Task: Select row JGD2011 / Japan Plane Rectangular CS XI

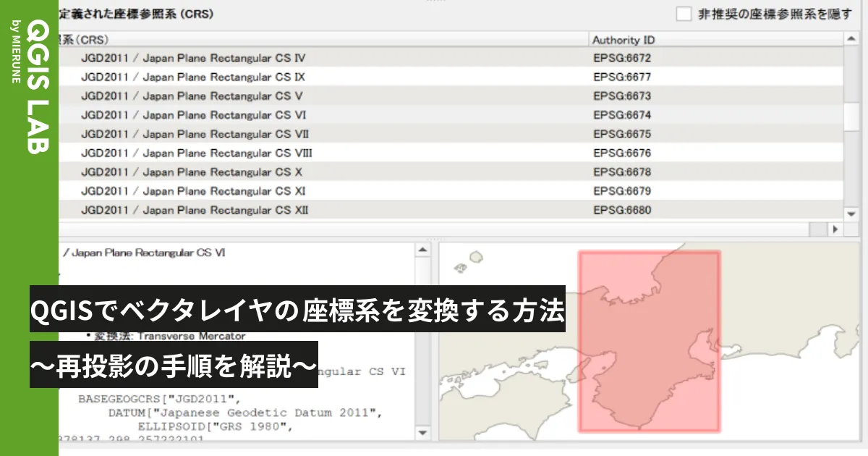Action: (x=451, y=190)
